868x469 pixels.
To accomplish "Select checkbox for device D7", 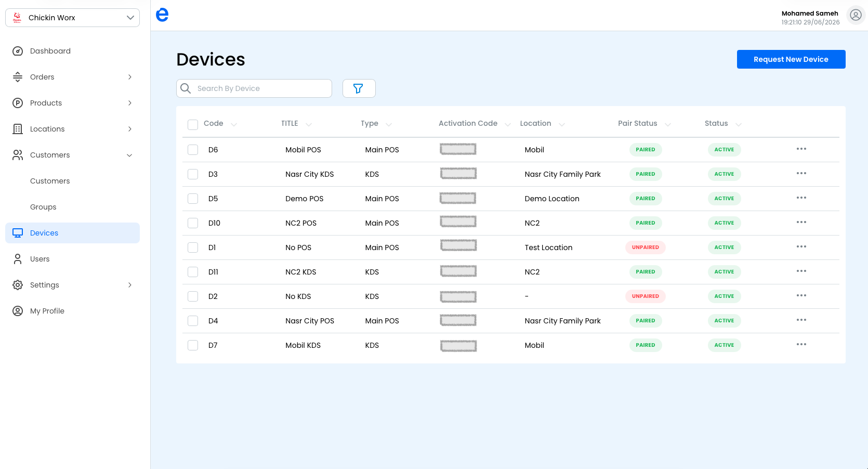I will [x=193, y=345].
